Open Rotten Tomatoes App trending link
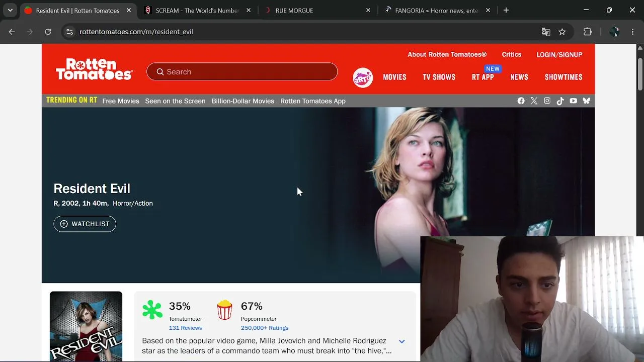Image resolution: width=644 pixels, height=362 pixels. pos(313,101)
